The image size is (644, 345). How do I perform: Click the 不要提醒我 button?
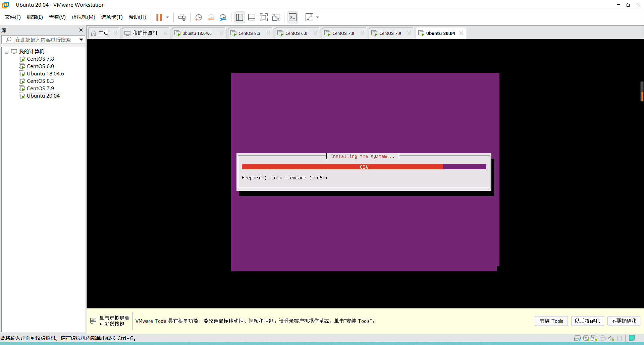coord(624,321)
